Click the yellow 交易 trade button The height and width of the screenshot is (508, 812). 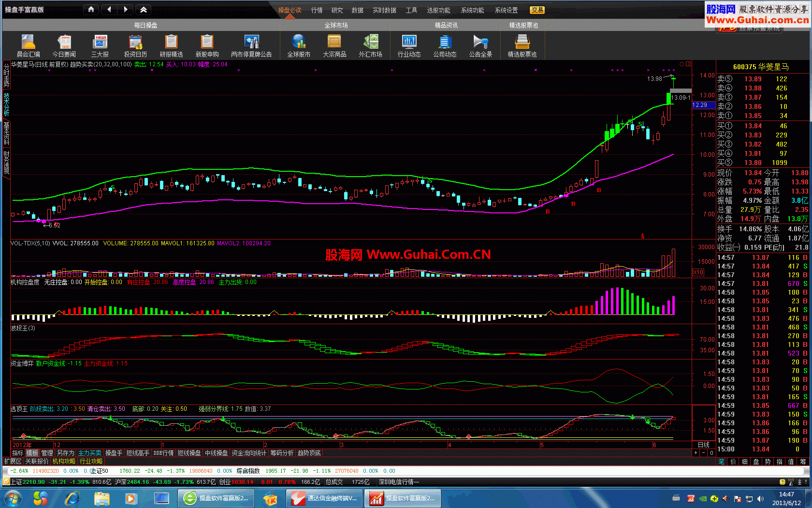(537, 10)
